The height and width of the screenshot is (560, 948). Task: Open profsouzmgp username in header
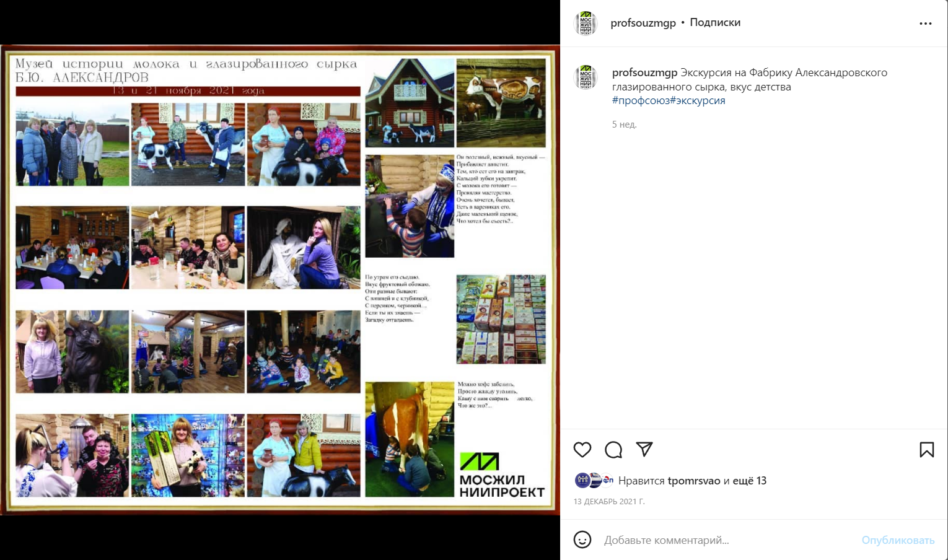point(643,23)
